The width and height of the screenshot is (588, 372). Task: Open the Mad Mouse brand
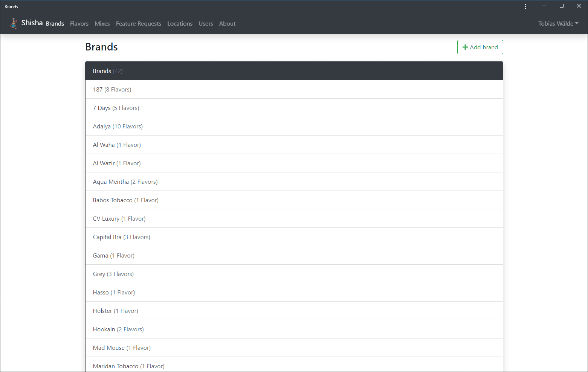[x=294, y=348]
